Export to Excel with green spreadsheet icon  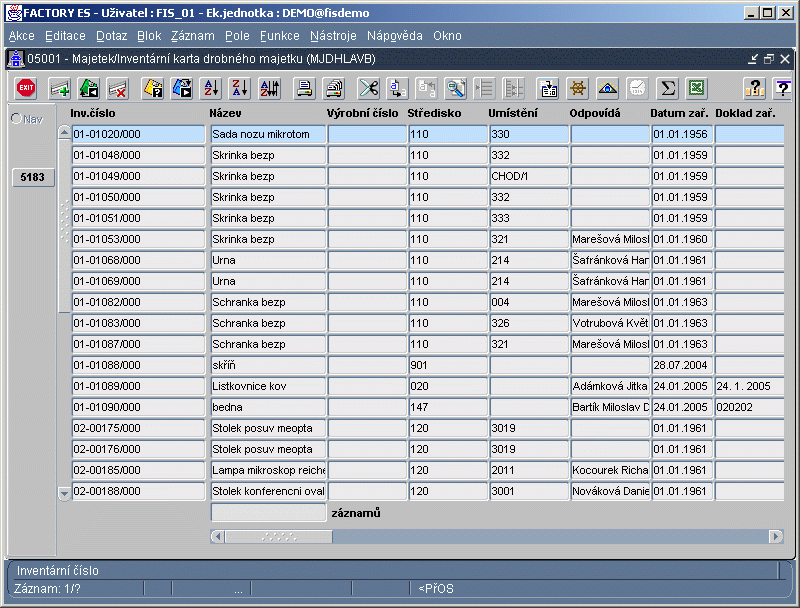point(696,89)
